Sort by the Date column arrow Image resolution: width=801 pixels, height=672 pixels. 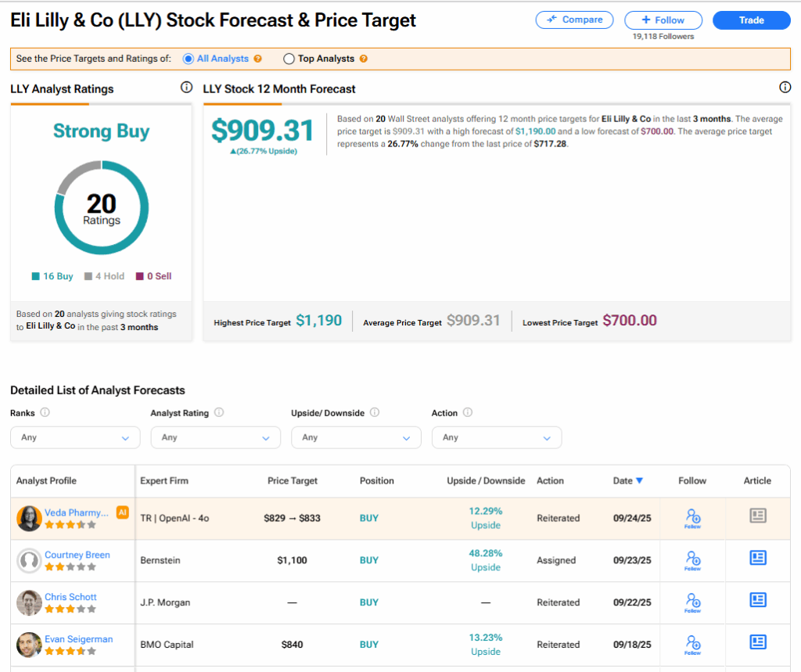coord(640,480)
